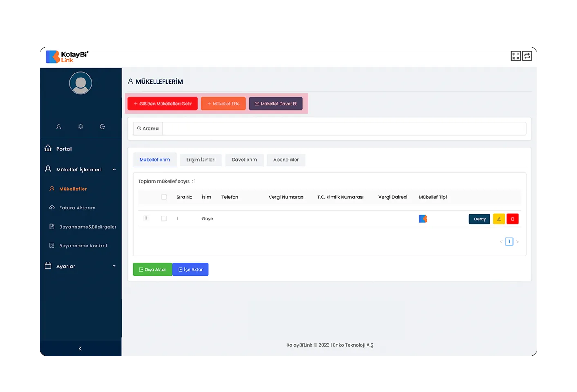Click the Beyanname&Bildirgeler document icon
The height and width of the screenshot is (392, 577).
click(52, 226)
